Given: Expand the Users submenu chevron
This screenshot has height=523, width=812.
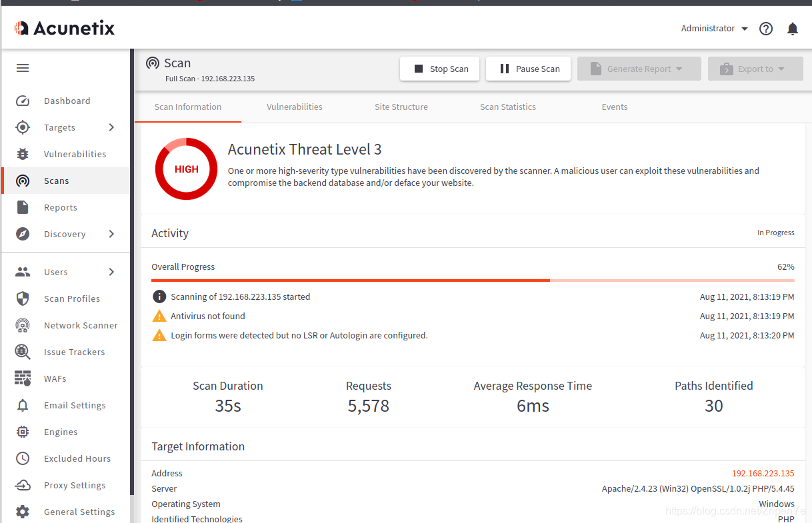Looking at the screenshot, I should click(x=111, y=272).
